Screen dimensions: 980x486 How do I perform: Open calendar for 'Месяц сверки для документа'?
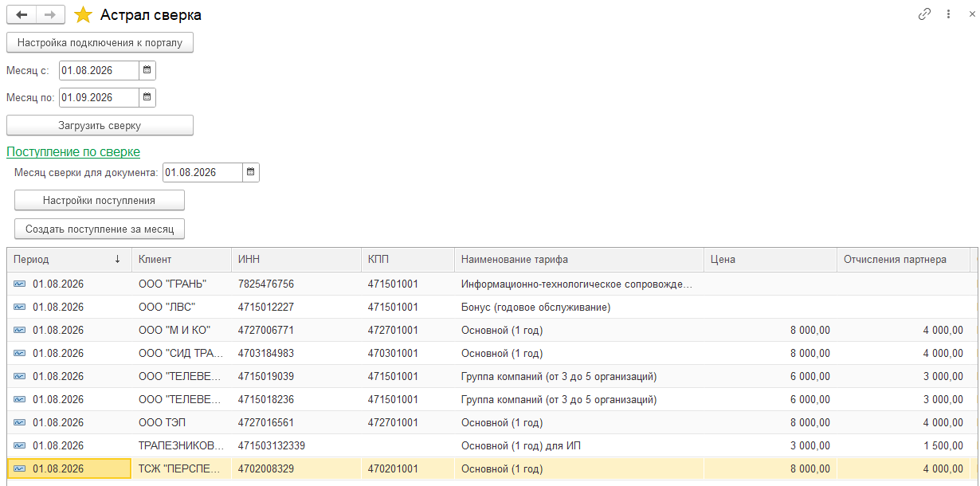(250, 172)
